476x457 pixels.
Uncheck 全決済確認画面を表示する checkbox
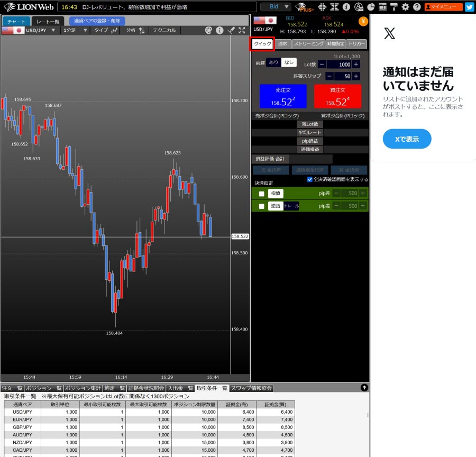click(x=310, y=179)
